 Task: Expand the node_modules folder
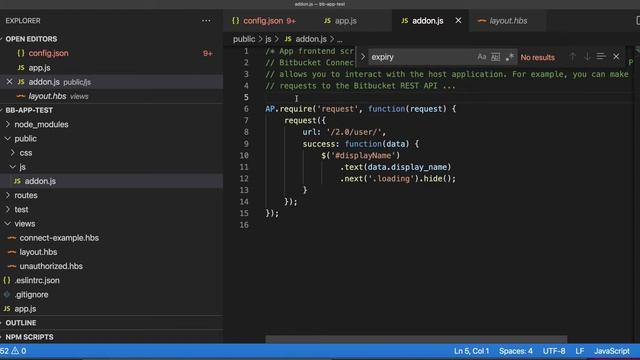111,124
